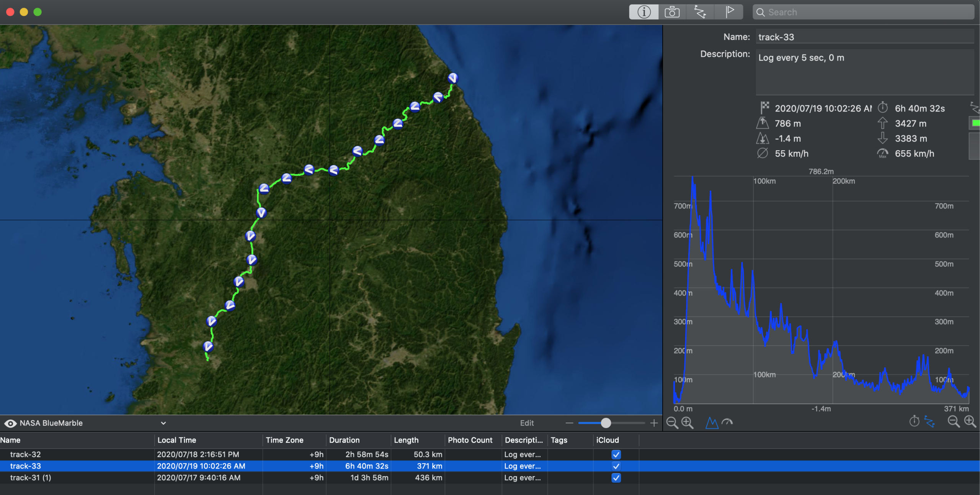Screen dimensions: 980x495
Task: Set chart x-axis to distance
Action: (929, 421)
